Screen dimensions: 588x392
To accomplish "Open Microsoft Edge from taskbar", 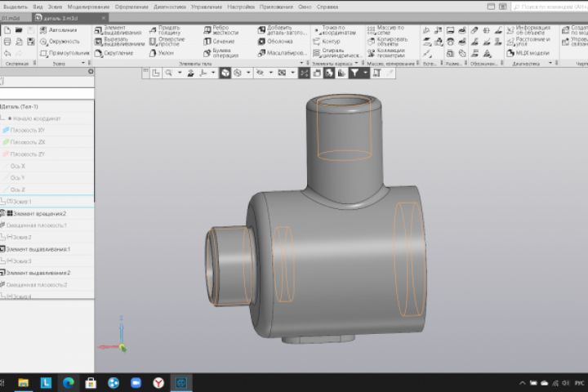I will [69, 383].
